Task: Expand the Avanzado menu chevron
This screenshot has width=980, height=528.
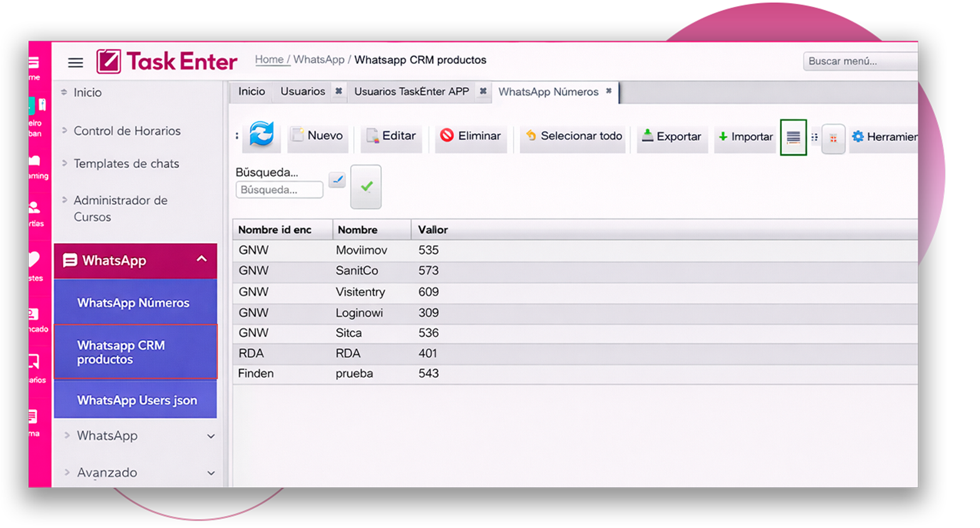Action: click(211, 473)
